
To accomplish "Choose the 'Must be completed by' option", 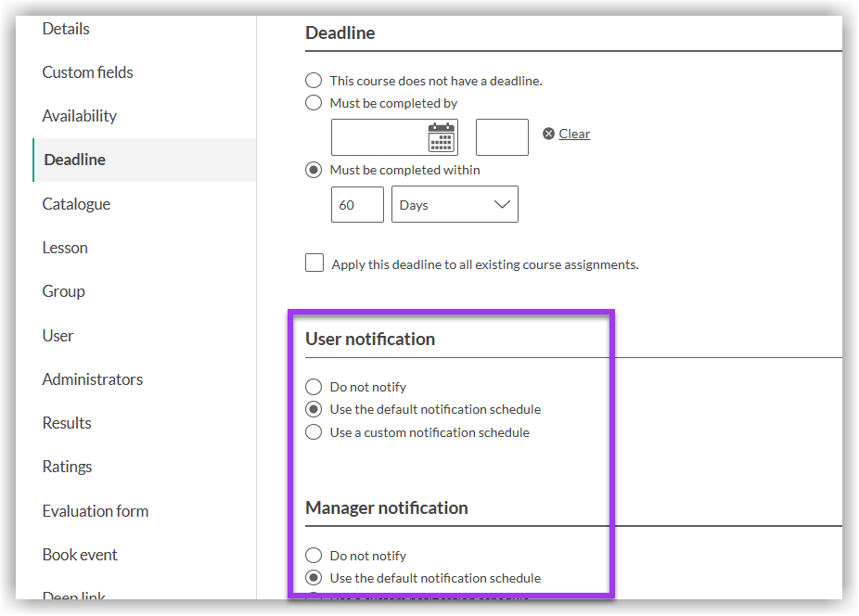I will point(314,103).
